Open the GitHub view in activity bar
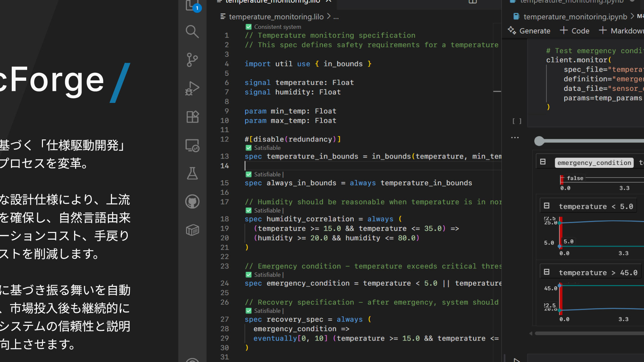Screen dimensions: 644x362 tap(192, 202)
